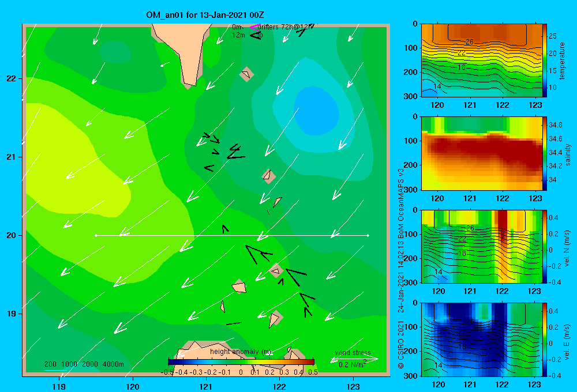Click the '0.5' tick at the colorbar's red end
Viewport: 577px width, 392px height.
pos(313,372)
